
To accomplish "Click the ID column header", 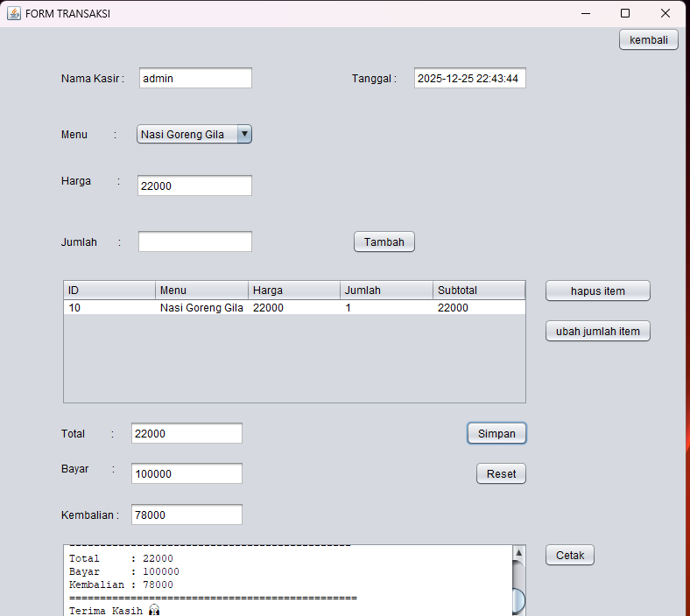I will point(109,290).
